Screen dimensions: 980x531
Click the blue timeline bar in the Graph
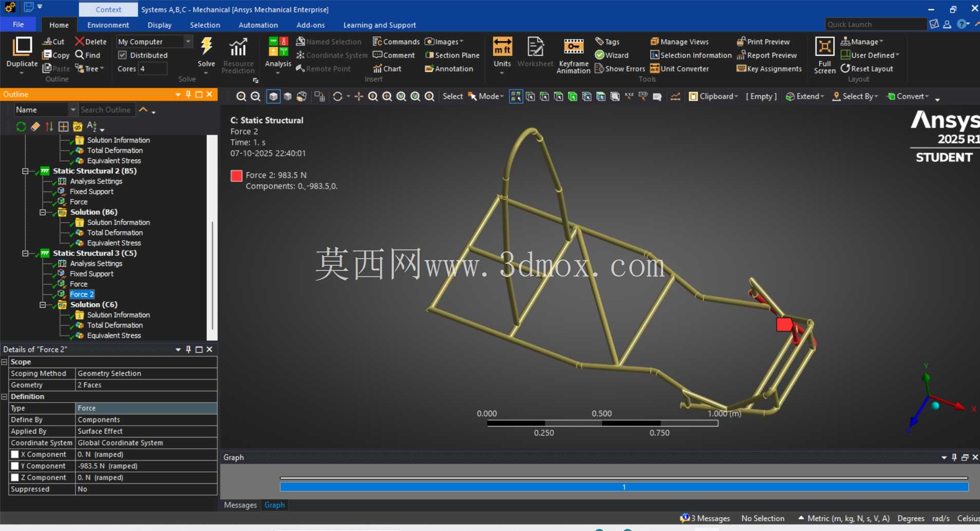point(624,487)
